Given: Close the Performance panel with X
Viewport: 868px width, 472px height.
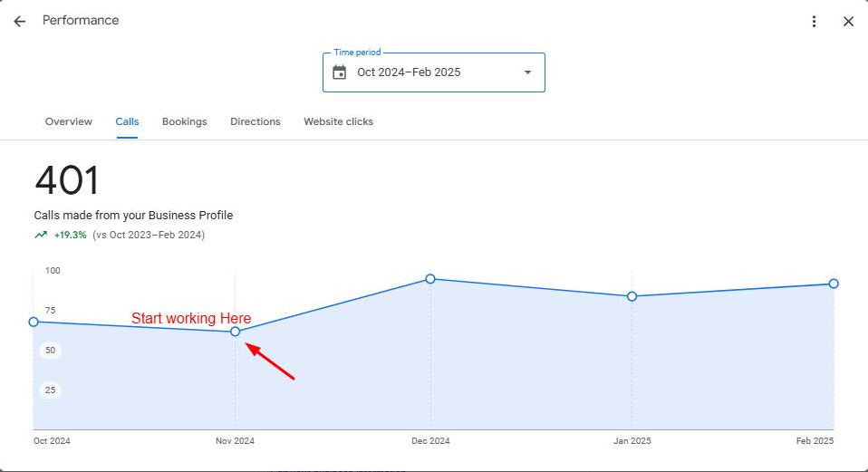Looking at the screenshot, I should [x=848, y=22].
